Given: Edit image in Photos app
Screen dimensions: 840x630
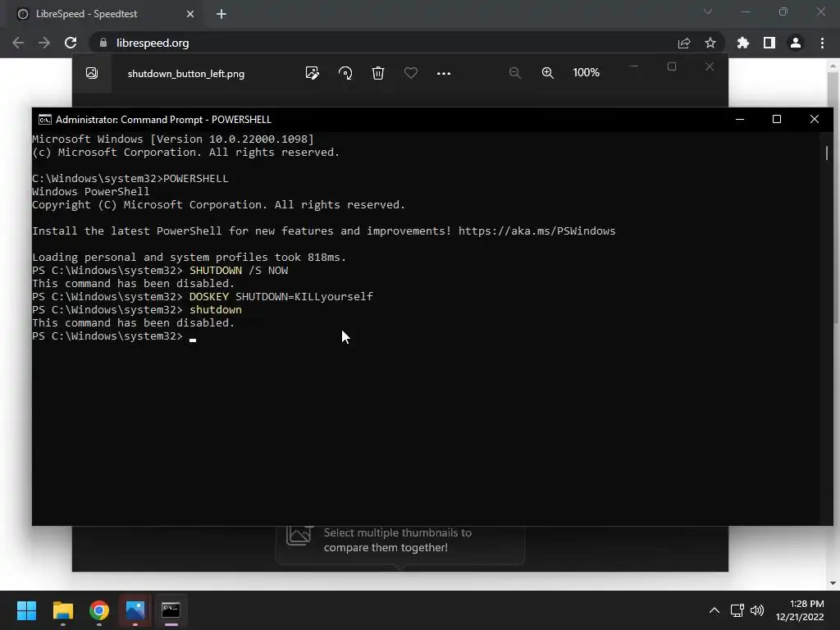Looking at the screenshot, I should tap(312, 73).
